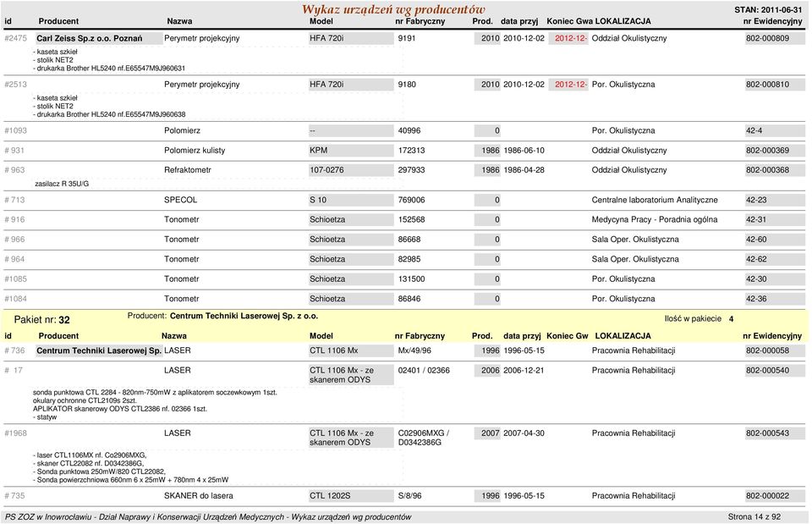The image size is (812, 524).
Task: Click serial number "82985"
Action: click(x=409, y=259)
